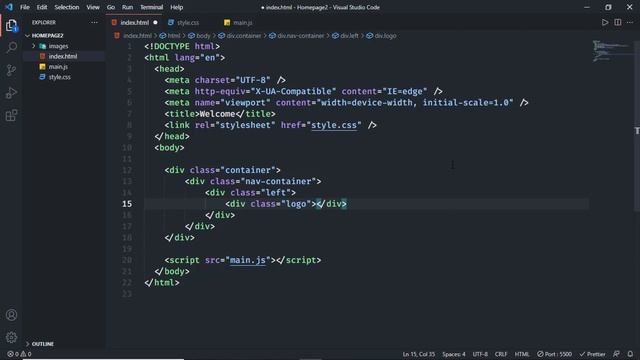Click div.container breadcrumb segment

click(x=244, y=36)
